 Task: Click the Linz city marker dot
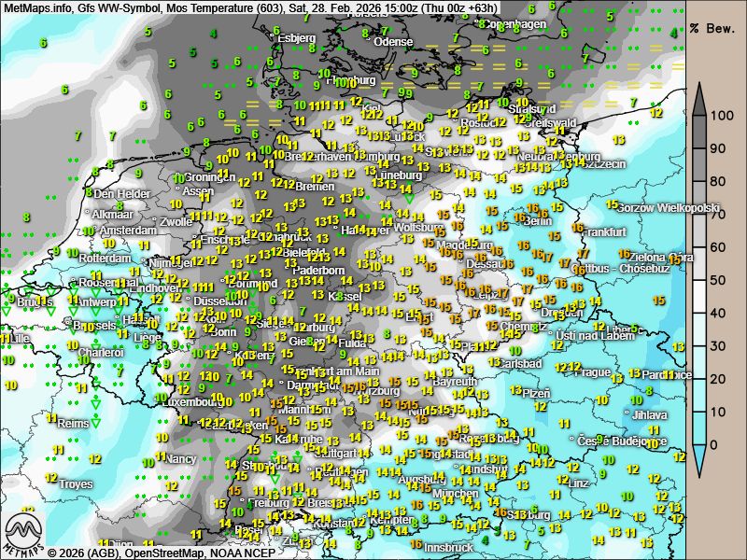[x=563, y=483]
